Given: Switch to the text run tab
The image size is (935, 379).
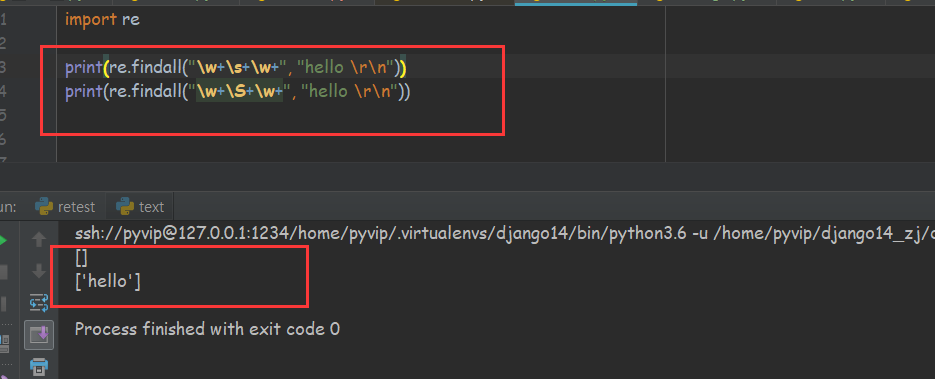Looking at the screenshot, I should pos(140,207).
